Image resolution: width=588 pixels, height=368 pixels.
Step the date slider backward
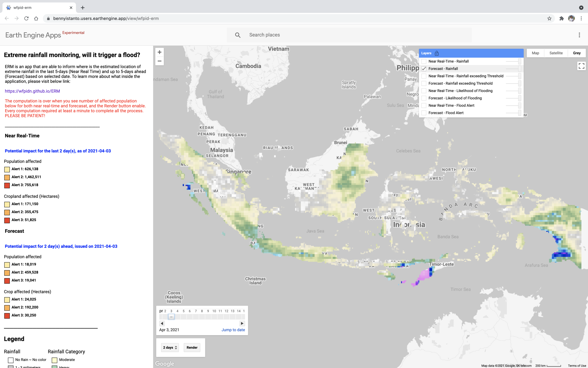tap(162, 324)
